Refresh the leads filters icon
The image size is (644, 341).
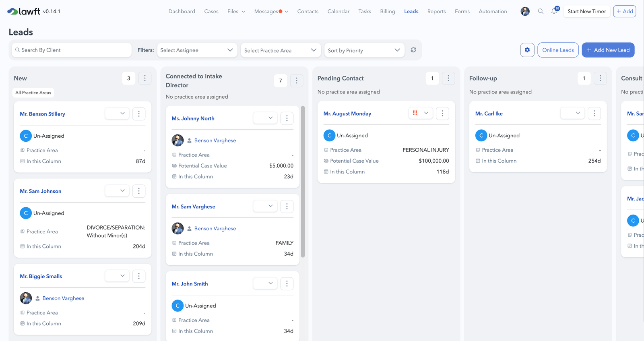413,50
